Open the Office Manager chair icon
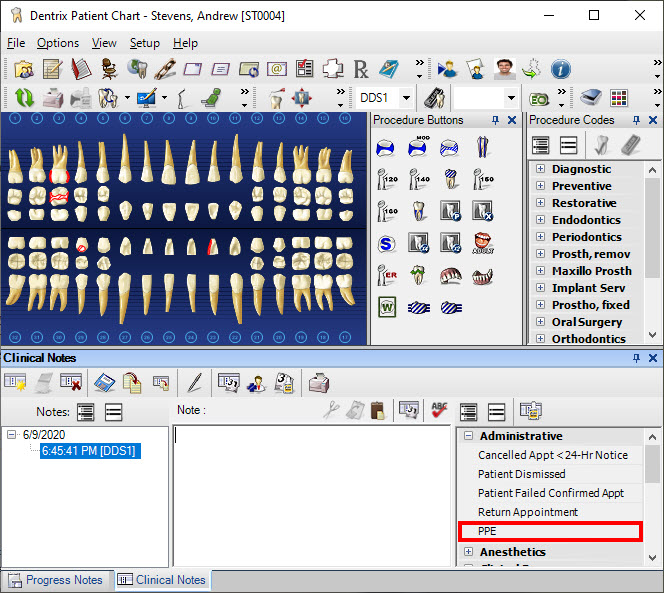 [109, 69]
